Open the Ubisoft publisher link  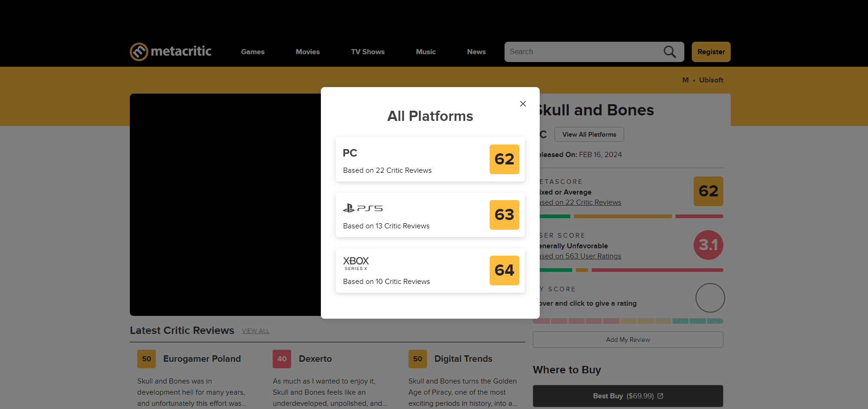(711, 80)
